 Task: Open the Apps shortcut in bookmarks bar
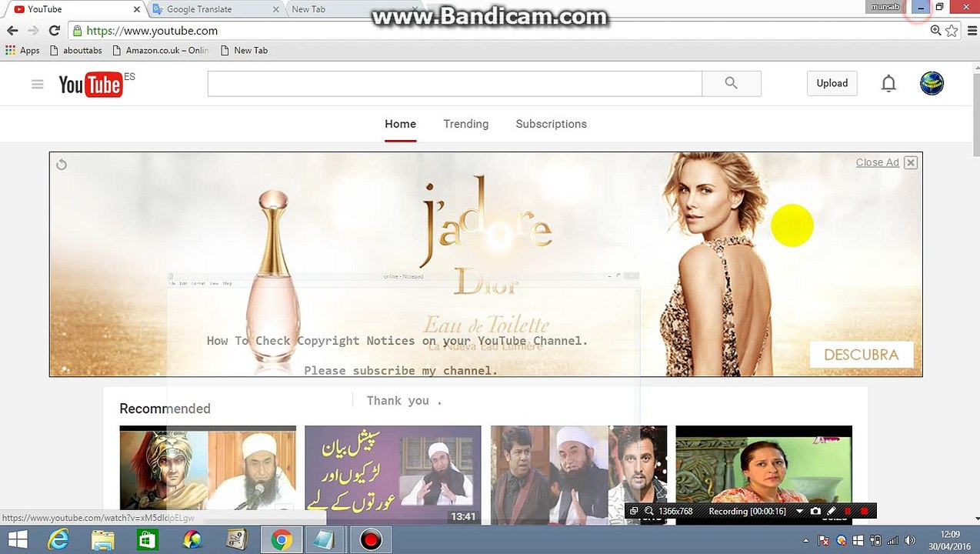22,50
